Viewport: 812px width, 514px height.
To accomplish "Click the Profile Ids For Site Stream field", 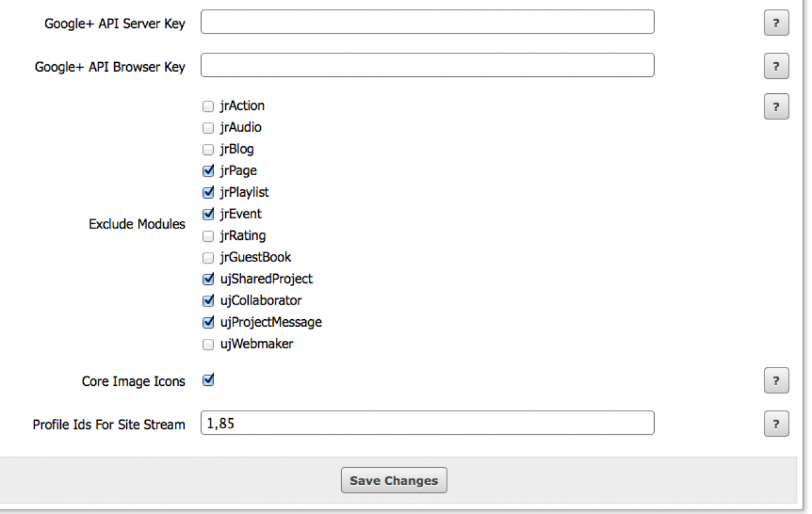I will pos(427,423).
